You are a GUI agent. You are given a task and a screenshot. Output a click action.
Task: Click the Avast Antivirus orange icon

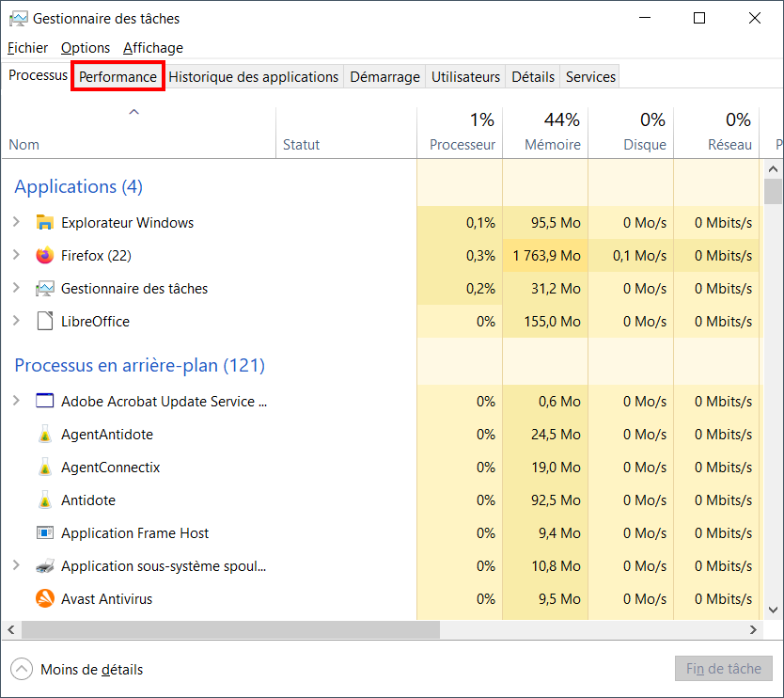tap(45, 598)
